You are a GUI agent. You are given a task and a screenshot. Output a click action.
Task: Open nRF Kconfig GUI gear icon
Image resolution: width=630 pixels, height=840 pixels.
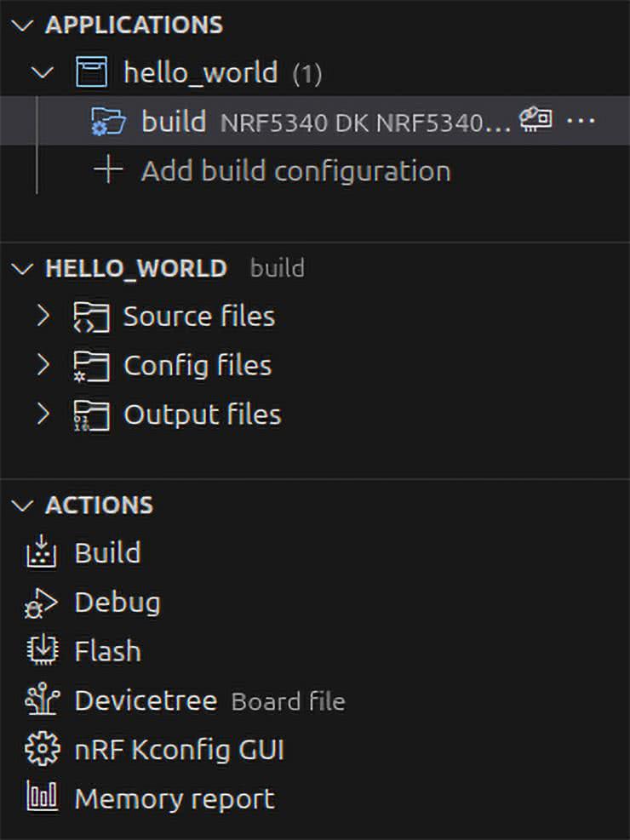[41, 751]
